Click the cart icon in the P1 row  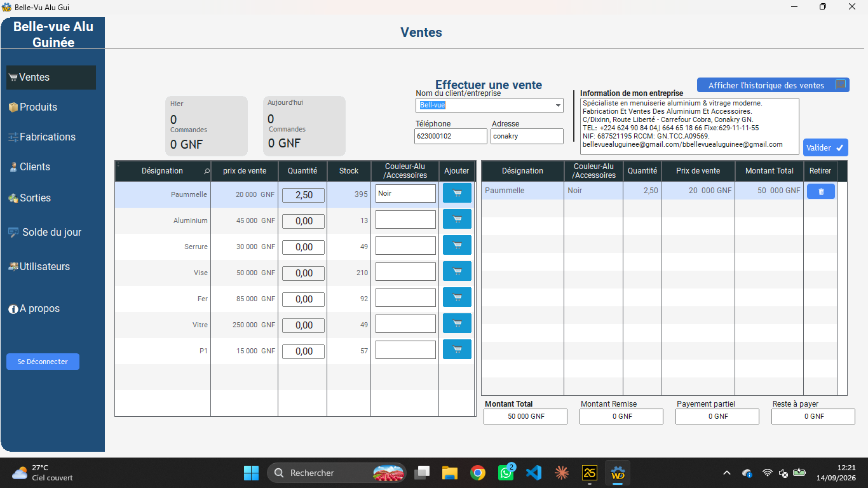click(x=457, y=349)
